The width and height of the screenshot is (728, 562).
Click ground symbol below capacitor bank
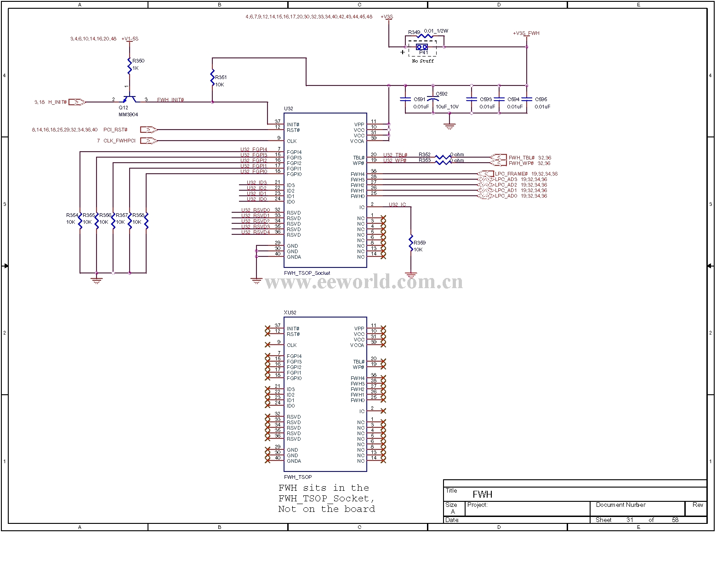tap(450, 126)
